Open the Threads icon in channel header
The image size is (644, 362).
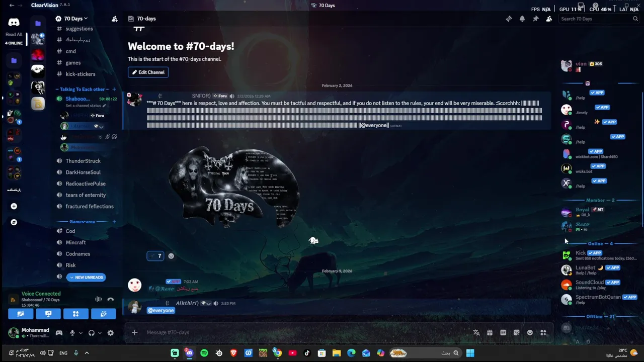(509, 19)
